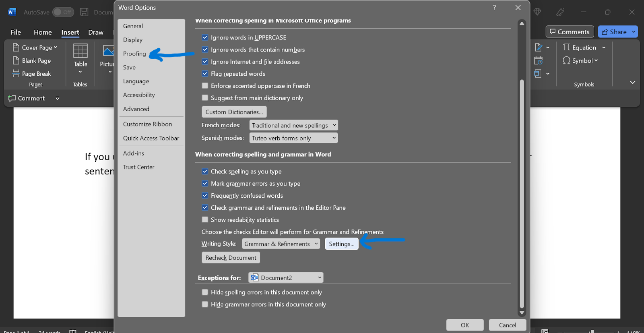
Task: Click the Object insert icon
Action: (x=538, y=73)
